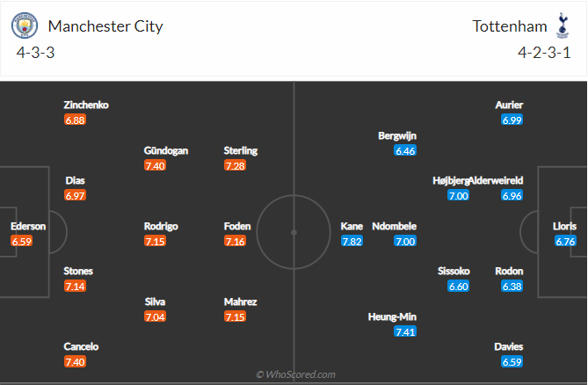Click the Manchester City club crest
The image size is (588, 385).
[x=25, y=25]
